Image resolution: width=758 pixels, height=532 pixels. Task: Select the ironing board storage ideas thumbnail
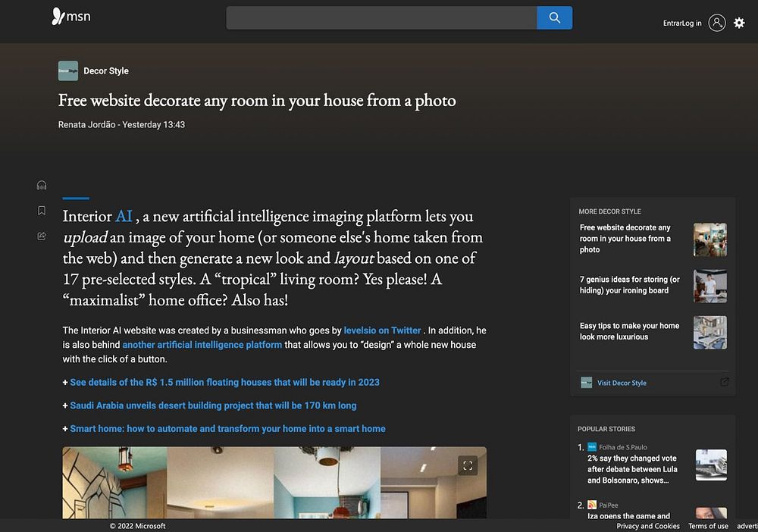coord(709,286)
